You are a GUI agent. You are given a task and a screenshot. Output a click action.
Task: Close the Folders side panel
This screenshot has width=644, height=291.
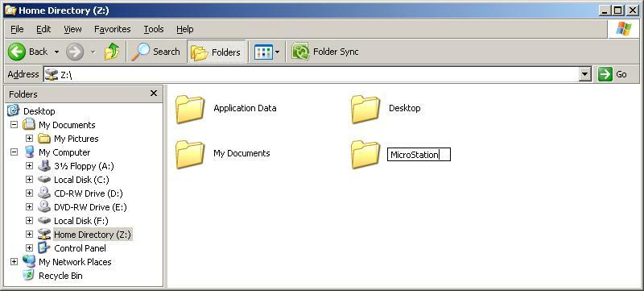pyautogui.click(x=154, y=94)
